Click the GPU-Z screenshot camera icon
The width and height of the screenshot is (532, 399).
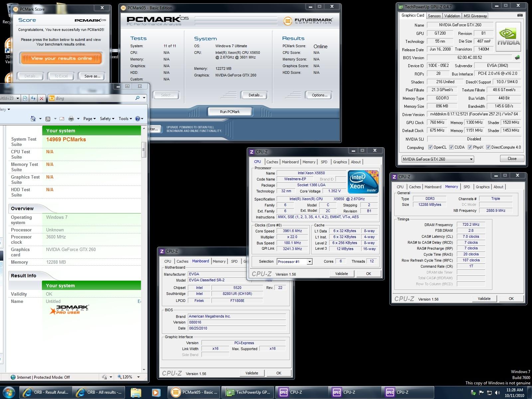[520, 15]
